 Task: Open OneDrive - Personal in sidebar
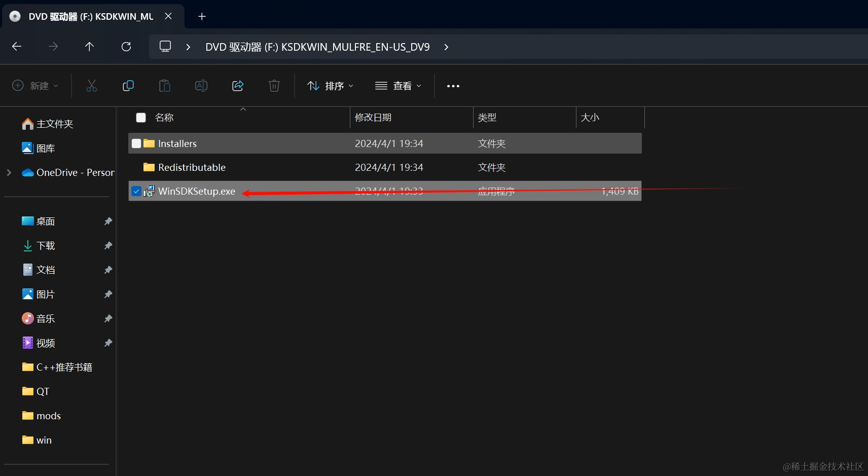click(x=68, y=172)
